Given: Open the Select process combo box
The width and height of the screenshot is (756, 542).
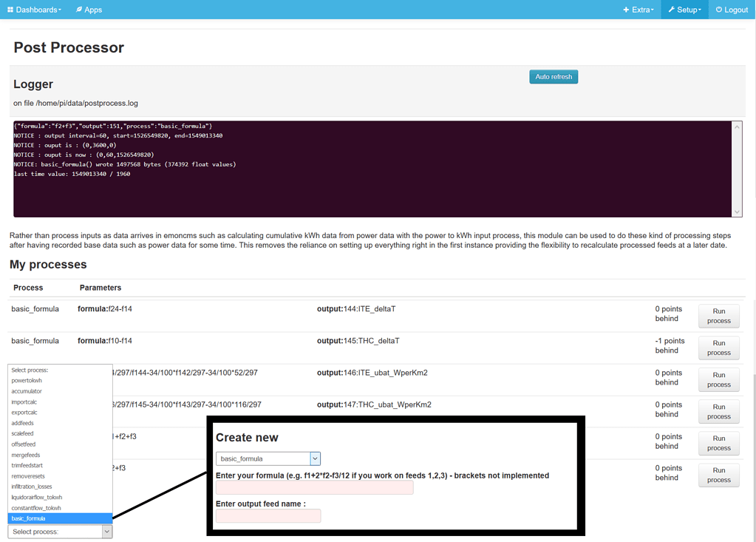Looking at the screenshot, I should point(59,531).
